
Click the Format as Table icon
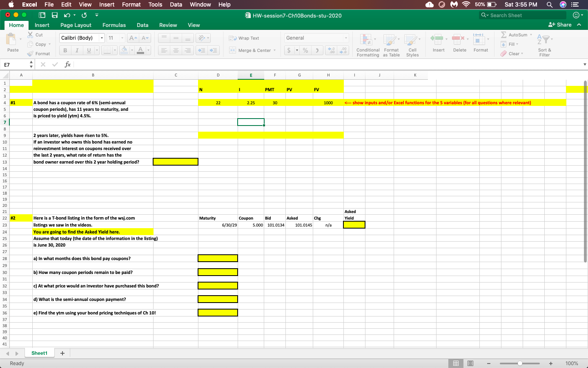[x=391, y=43]
